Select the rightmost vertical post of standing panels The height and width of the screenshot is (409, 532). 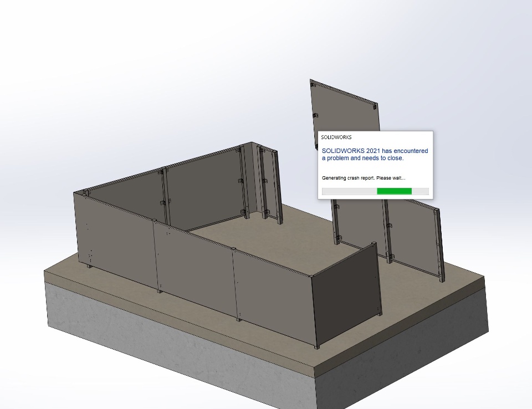(439, 245)
